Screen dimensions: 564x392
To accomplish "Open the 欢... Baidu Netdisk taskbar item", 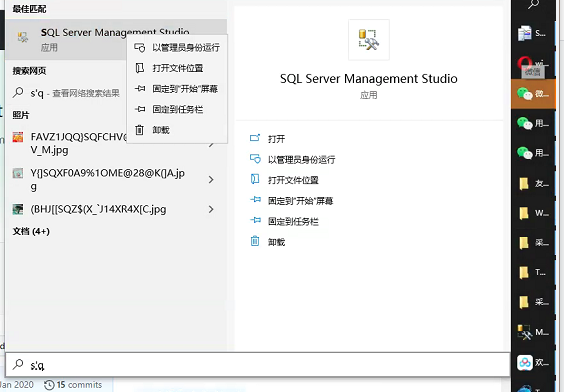I will tap(533, 362).
